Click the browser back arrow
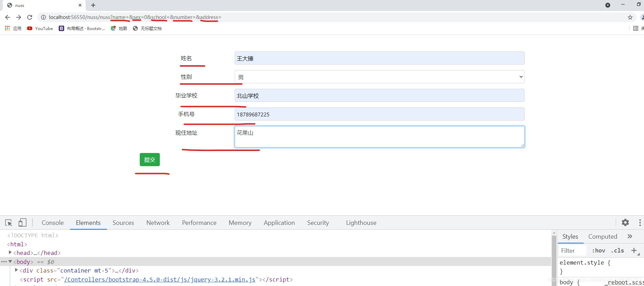 [x=8, y=17]
